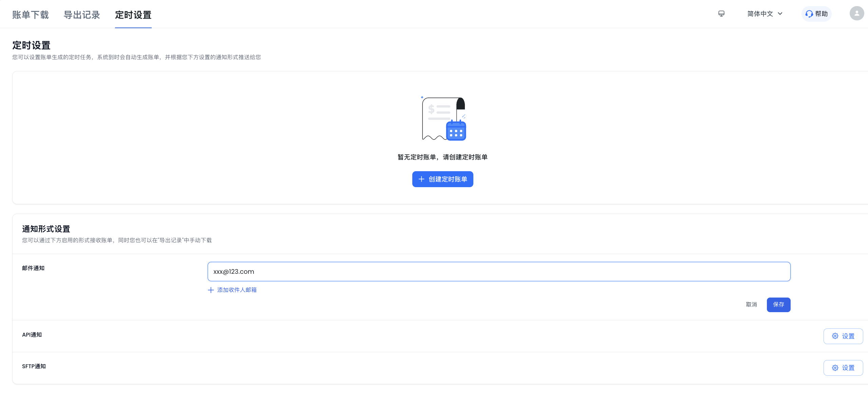Click the bill calendar illustration
The width and height of the screenshot is (868, 411).
444,119
